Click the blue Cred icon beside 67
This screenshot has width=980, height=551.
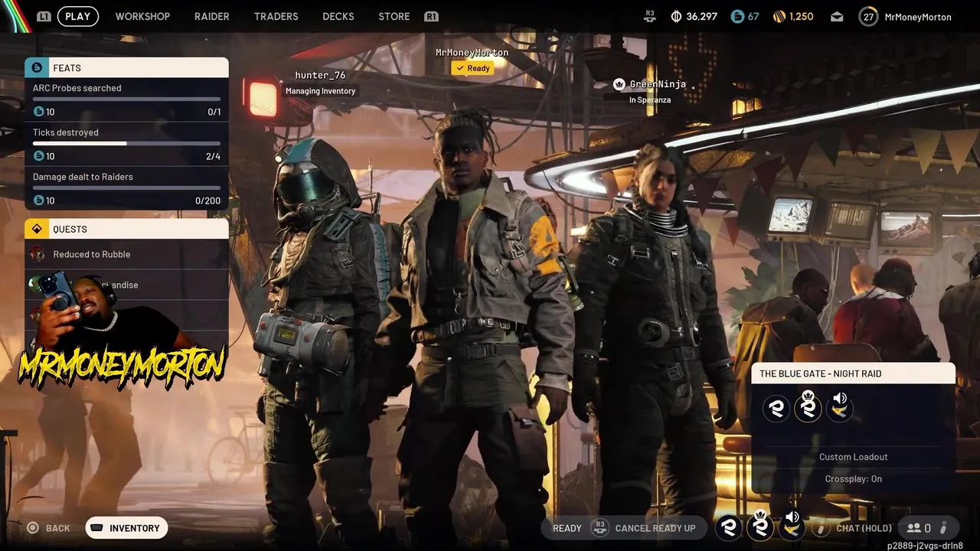[737, 16]
